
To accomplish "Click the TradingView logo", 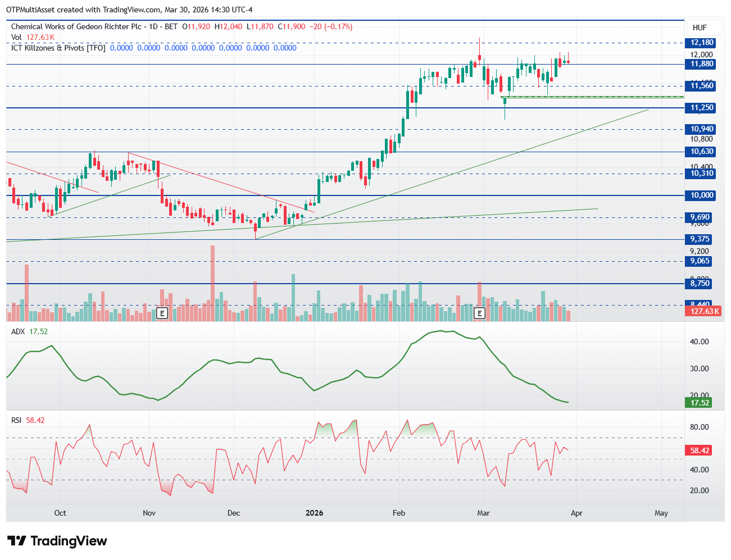I will click(x=57, y=541).
